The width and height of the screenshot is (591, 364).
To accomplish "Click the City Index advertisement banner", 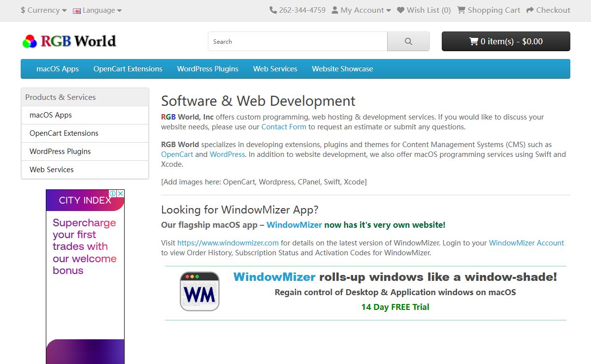I will 85,277.
